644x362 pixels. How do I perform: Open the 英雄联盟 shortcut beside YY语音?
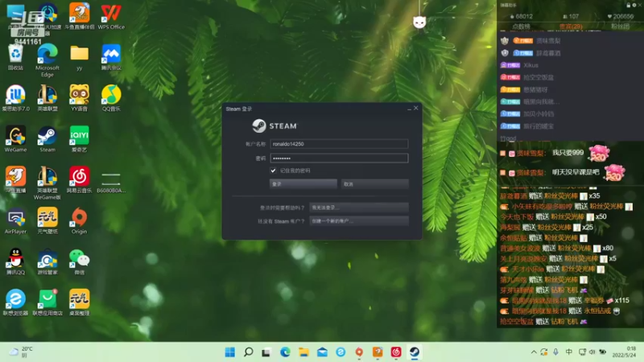tap(47, 98)
